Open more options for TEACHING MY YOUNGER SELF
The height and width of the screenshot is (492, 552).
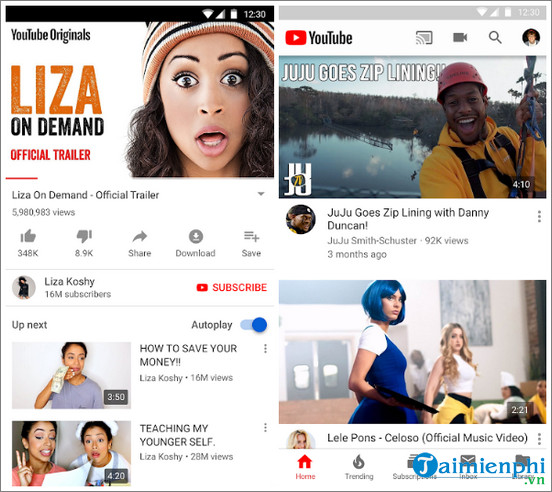point(265,428)
